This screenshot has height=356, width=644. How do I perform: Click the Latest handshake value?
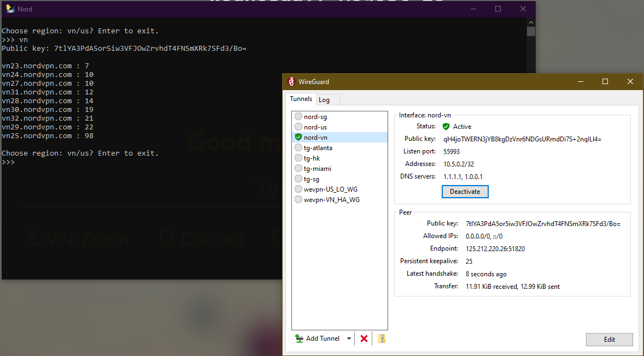click(486, 274)
